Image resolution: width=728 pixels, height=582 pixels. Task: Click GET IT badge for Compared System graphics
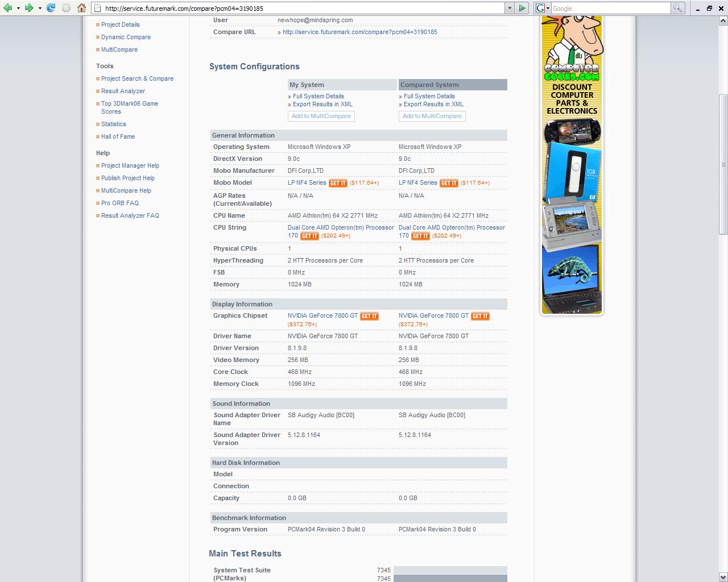click(480, 316)
